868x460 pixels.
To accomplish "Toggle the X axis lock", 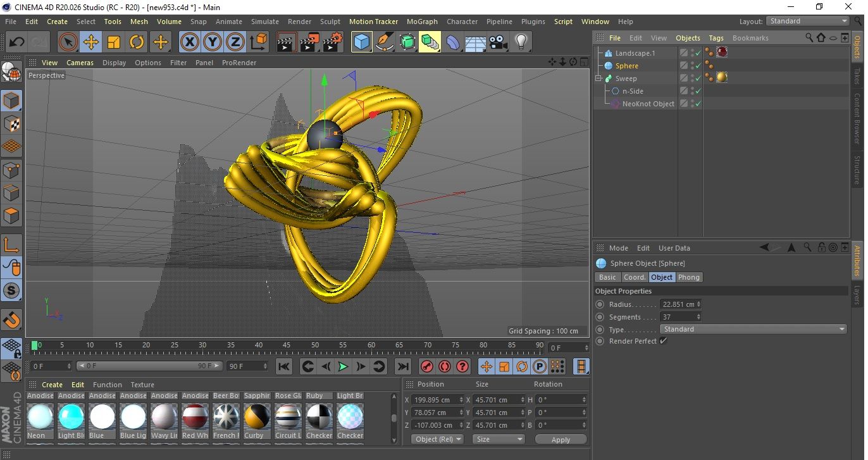I will [x=189, y=42].
